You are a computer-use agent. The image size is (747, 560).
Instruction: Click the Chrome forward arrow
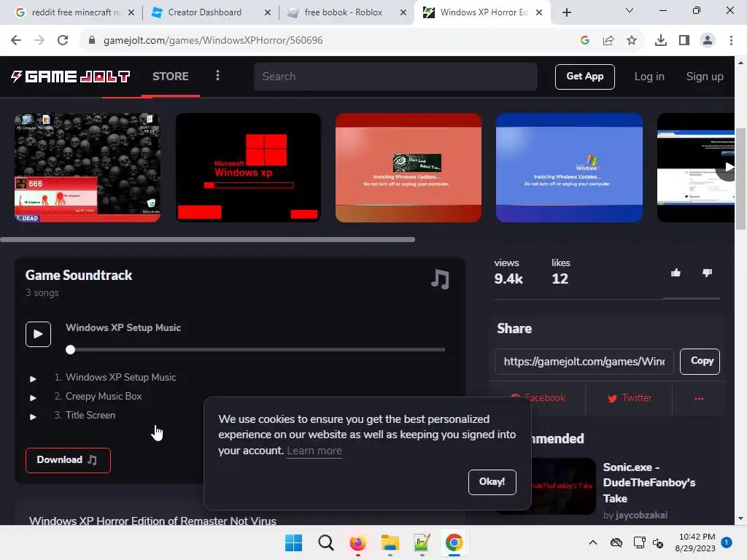pos(39,41)
